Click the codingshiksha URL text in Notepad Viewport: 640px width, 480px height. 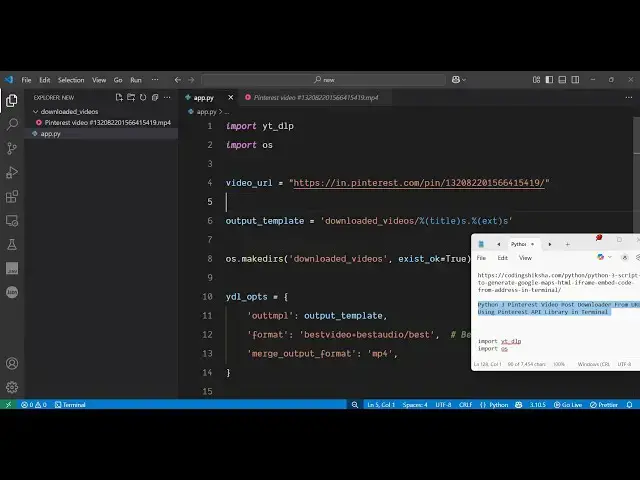pyautogui.click(x=558, y=282)
